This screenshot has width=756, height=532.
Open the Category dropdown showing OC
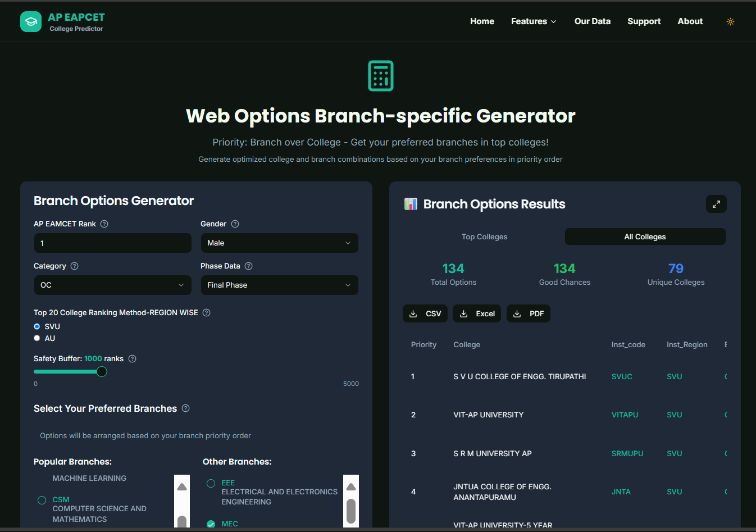click(112, 285)
